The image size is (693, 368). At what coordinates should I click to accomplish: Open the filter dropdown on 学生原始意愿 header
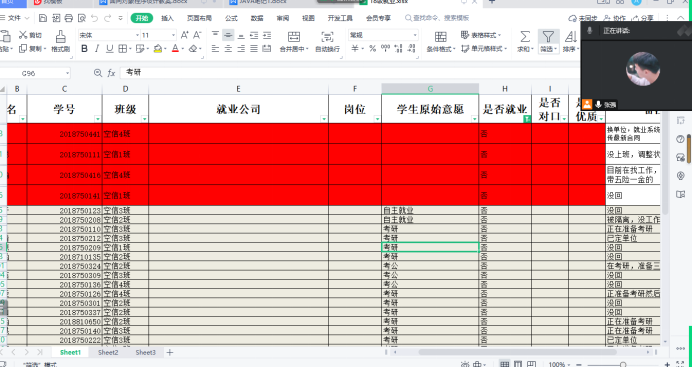[x=474, y=119]
